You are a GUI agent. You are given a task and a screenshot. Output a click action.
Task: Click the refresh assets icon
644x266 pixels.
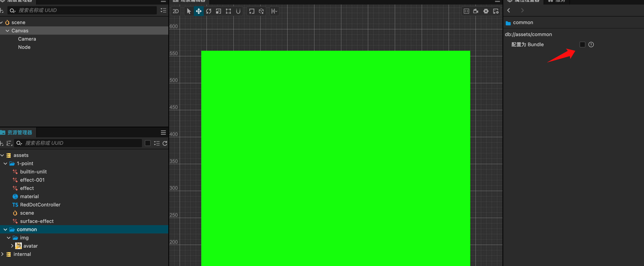coord(165,143)
